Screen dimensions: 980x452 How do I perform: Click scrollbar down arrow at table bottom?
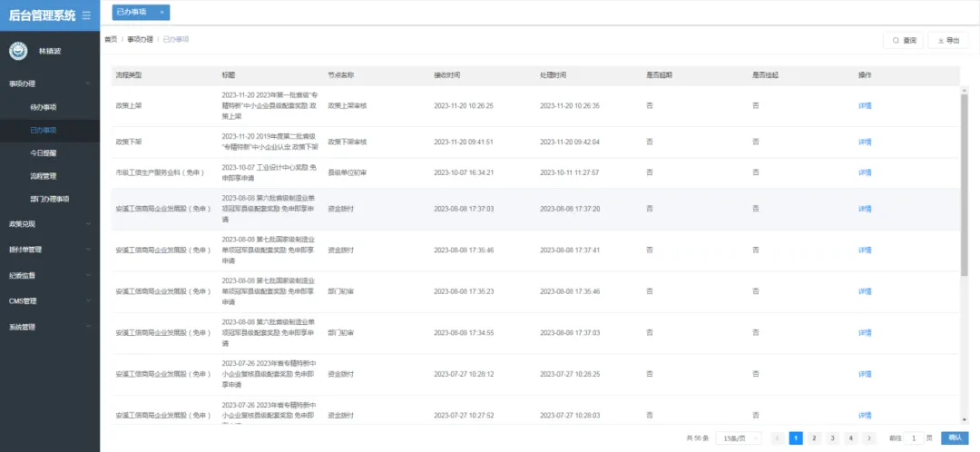(964, 420)
